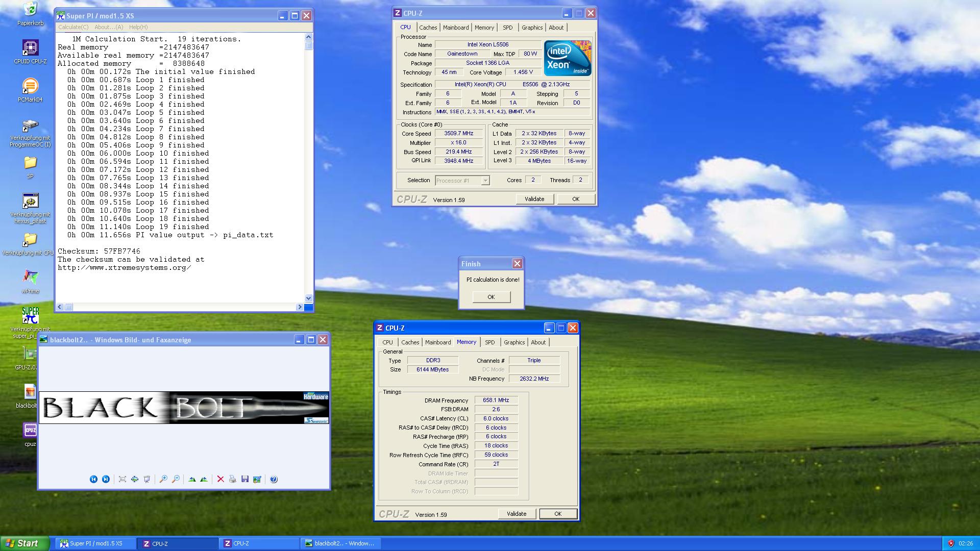The width and height of the screenshot is (980, 551).
Task: Open Caches tab in lower CPU-Z
Action: click(410, 342)
